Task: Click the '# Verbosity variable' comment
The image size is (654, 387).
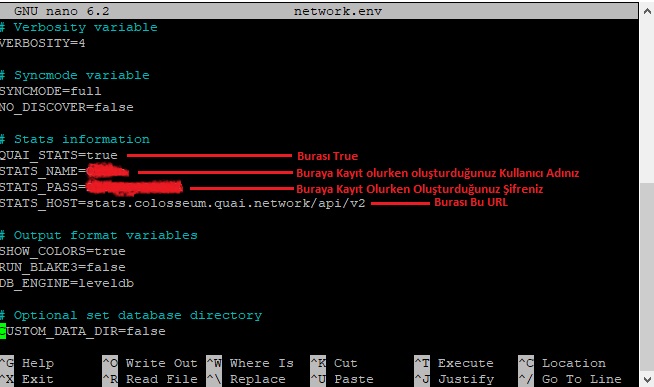Action: (x=79, y=28)
